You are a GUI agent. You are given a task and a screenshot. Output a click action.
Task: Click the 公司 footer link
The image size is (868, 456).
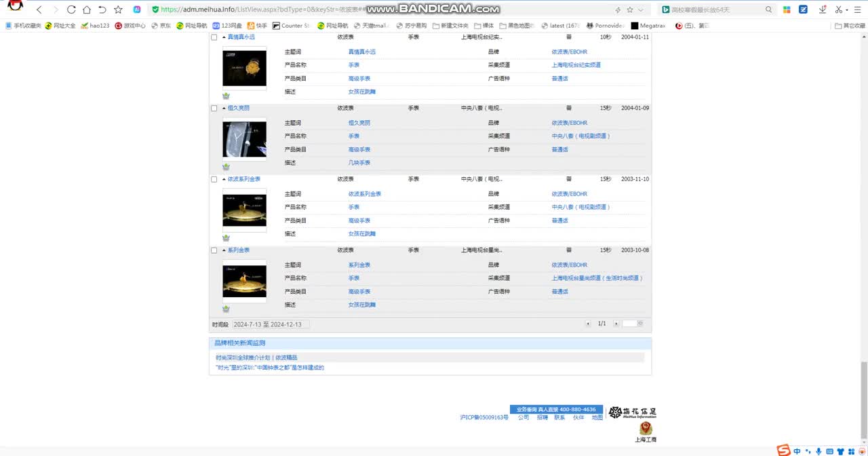[524, 418]
